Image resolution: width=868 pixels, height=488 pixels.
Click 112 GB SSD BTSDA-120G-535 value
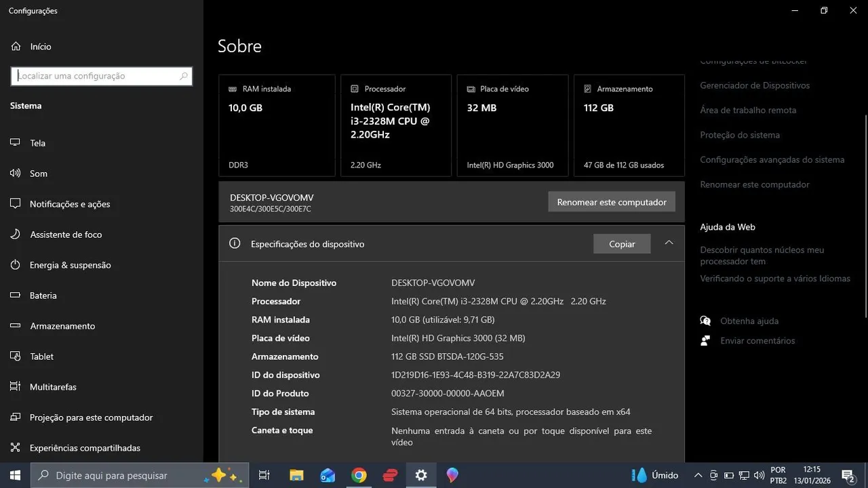tap(448, 357)
